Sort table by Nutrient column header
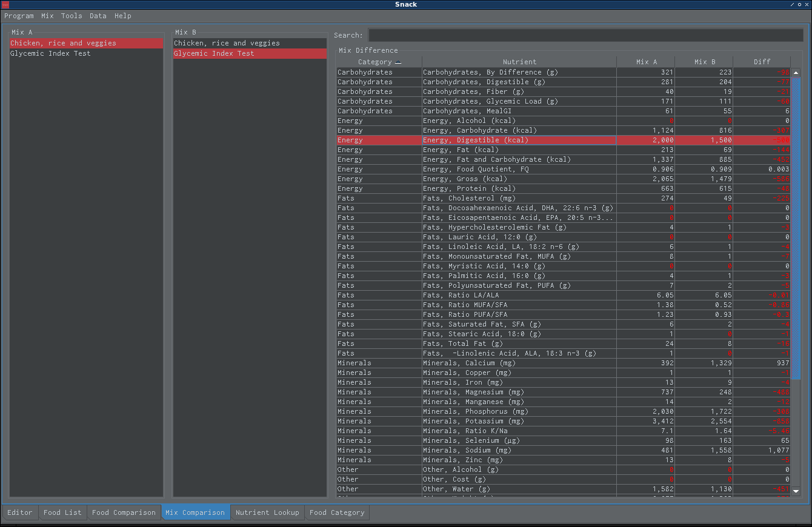This screenshot has height=527, width=812. tap(519, 62)
